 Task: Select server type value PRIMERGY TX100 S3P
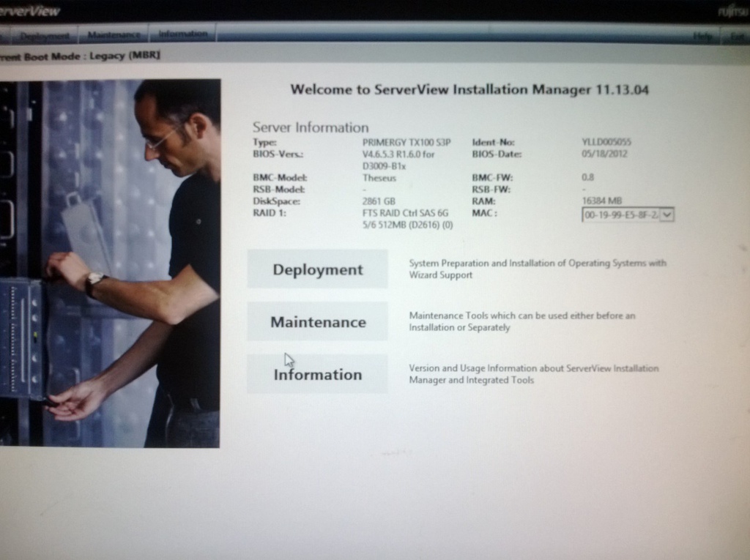tap(406, 142)
